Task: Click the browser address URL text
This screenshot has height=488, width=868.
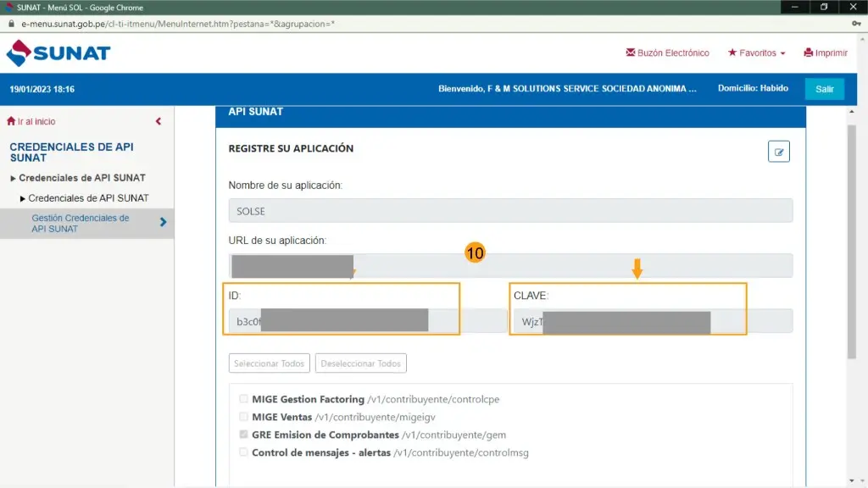Action: pos(178,24)
